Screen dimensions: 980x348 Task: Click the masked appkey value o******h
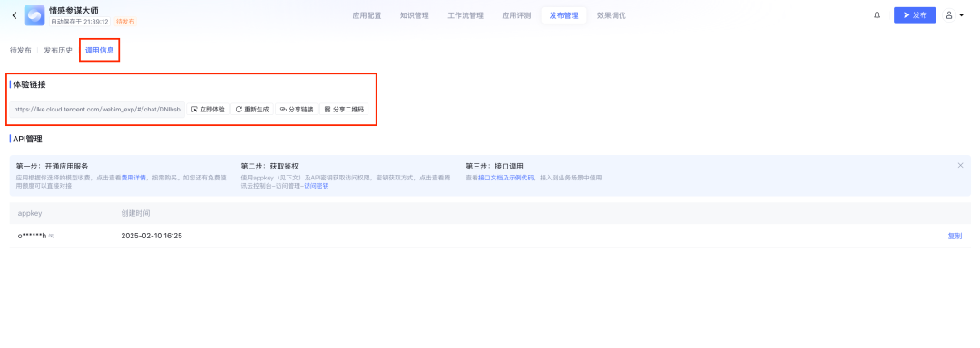(x=32, y=236)
